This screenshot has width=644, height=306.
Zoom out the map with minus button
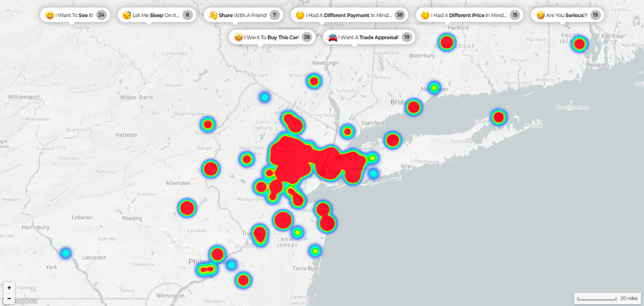[x=9, y=298]
